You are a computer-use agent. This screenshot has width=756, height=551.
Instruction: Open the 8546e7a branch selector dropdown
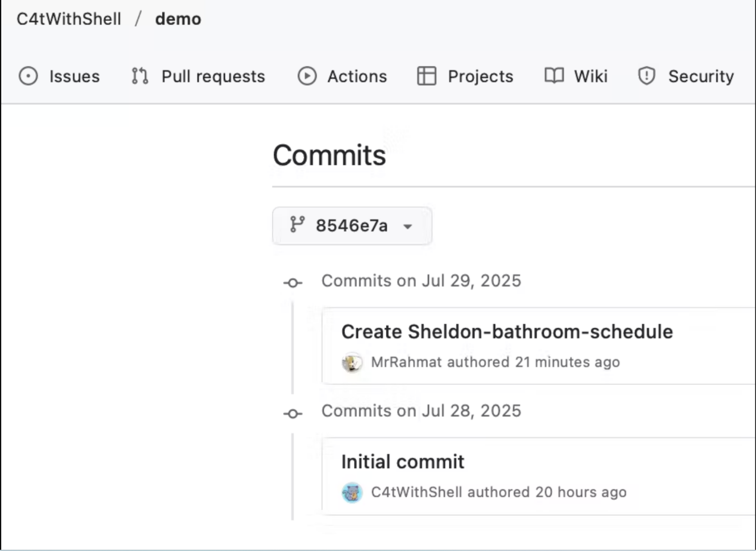(352, 226)
